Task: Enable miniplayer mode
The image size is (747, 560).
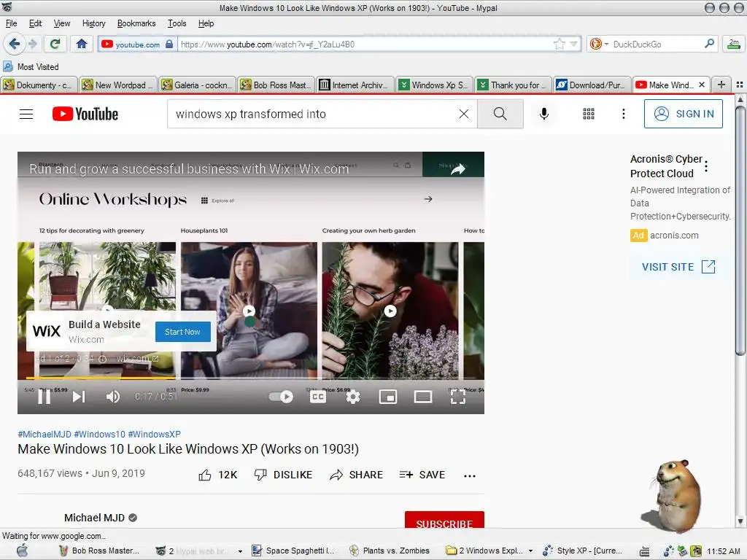Action: coord(388,397)
